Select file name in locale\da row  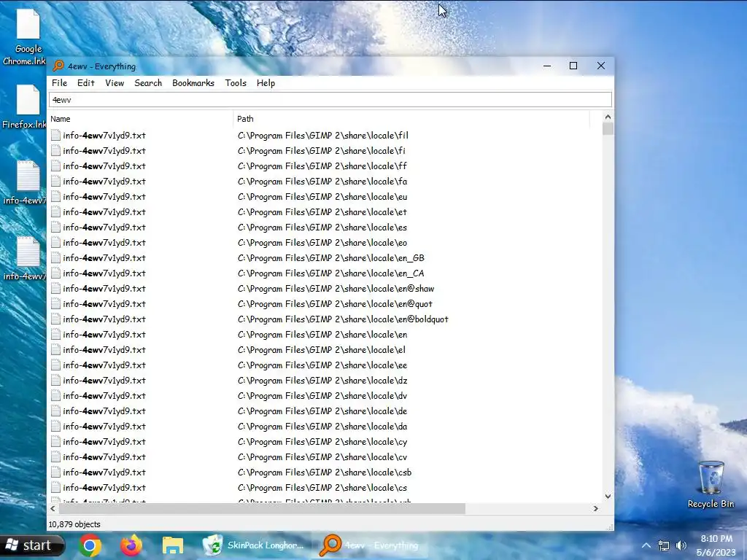pyautogui.click(x=104, y=426)
